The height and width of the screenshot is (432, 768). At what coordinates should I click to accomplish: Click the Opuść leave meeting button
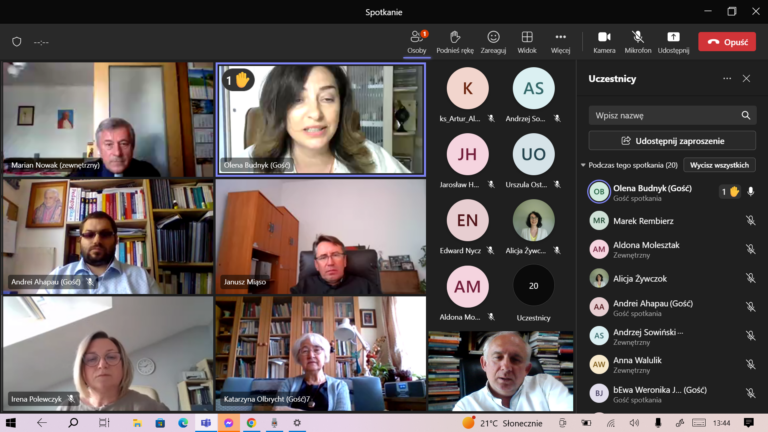727,42
